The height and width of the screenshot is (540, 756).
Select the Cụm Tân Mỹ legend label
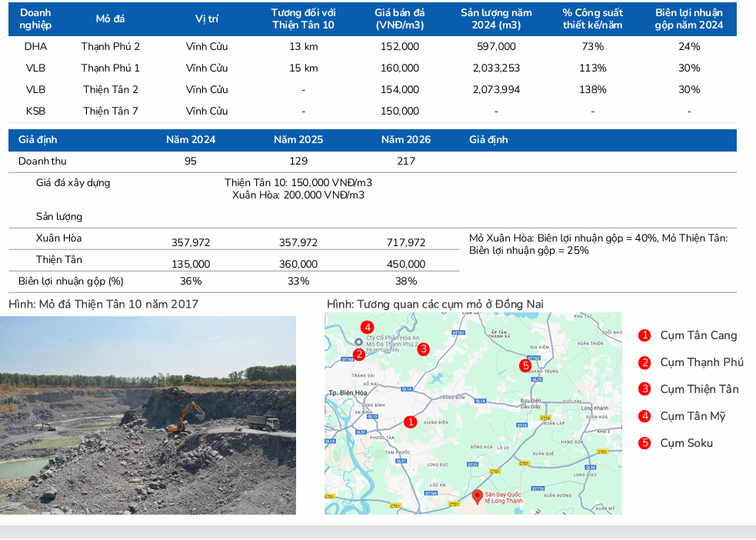click(x=692, y=416)
